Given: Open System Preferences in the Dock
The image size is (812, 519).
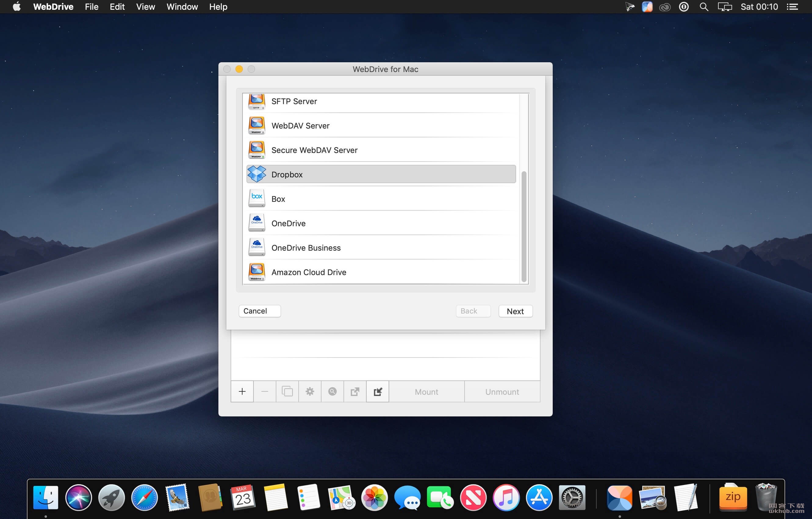Looking at the screenshot, I should pos(572,497).
